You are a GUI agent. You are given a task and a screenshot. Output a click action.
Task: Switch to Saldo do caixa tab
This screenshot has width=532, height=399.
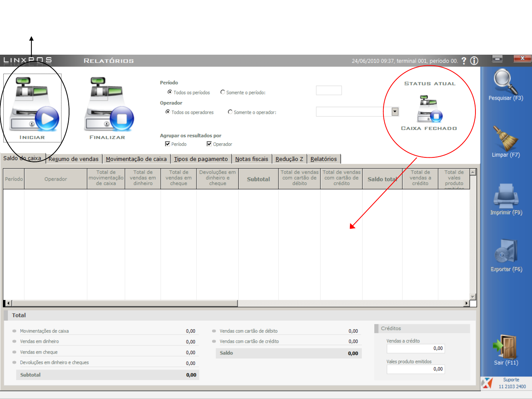(x=23, y=158)
